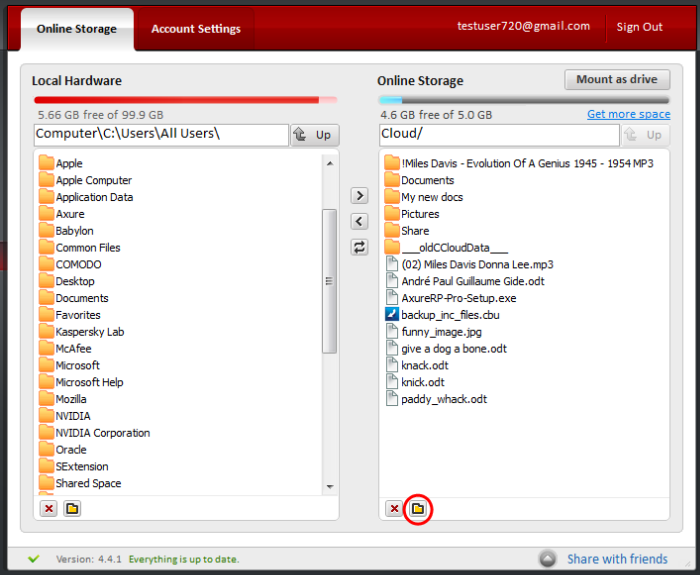Create new folder in Online Storage panel
This screenshot has width=700, height=575.
(x=418, y=508)
